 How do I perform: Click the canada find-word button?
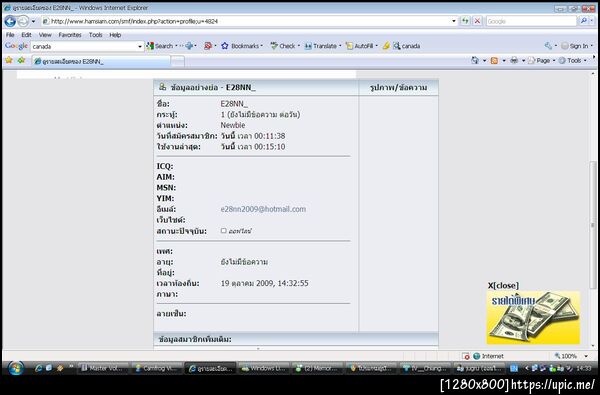pos(407,46)
